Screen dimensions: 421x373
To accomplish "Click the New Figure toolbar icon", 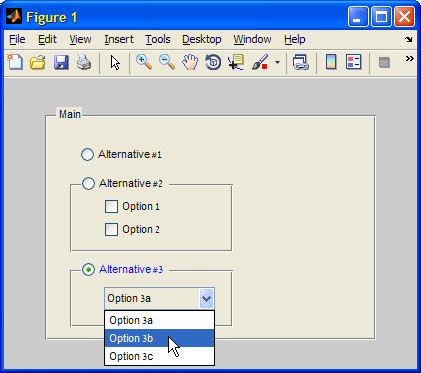I will tap(15, 62).
